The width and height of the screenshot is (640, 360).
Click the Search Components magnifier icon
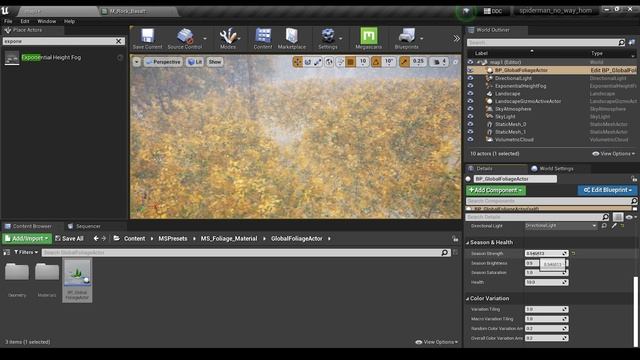coord(634,201)
